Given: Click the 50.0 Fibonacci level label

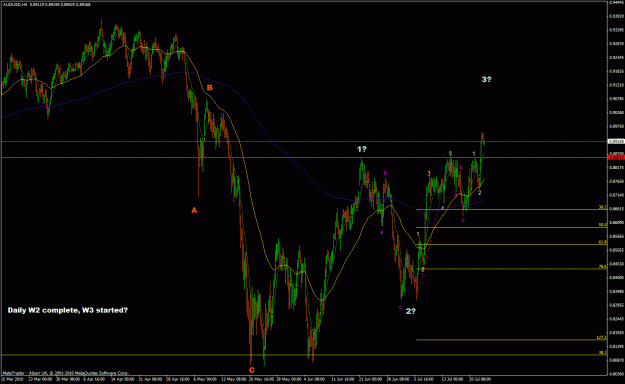Looking at the screenshot, I should point(602,225).
